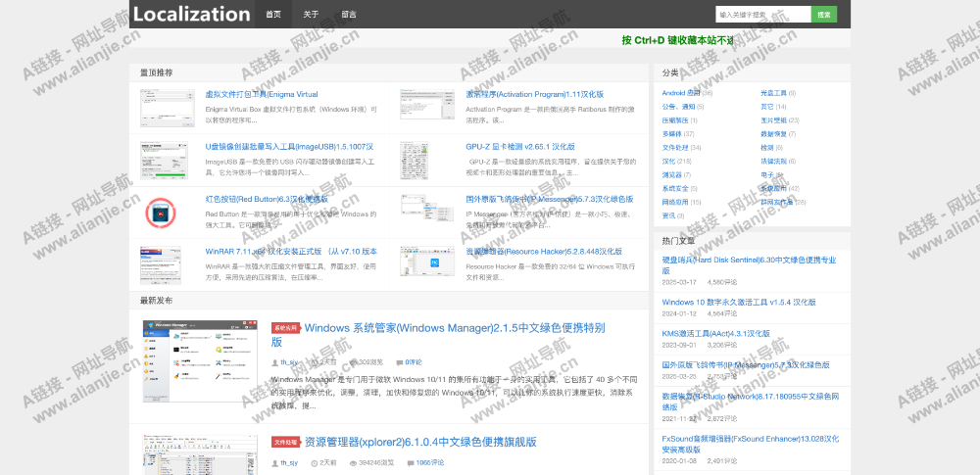
Task: Open R-Studio Network 8.17 popular article
Action: pos(750,402)
